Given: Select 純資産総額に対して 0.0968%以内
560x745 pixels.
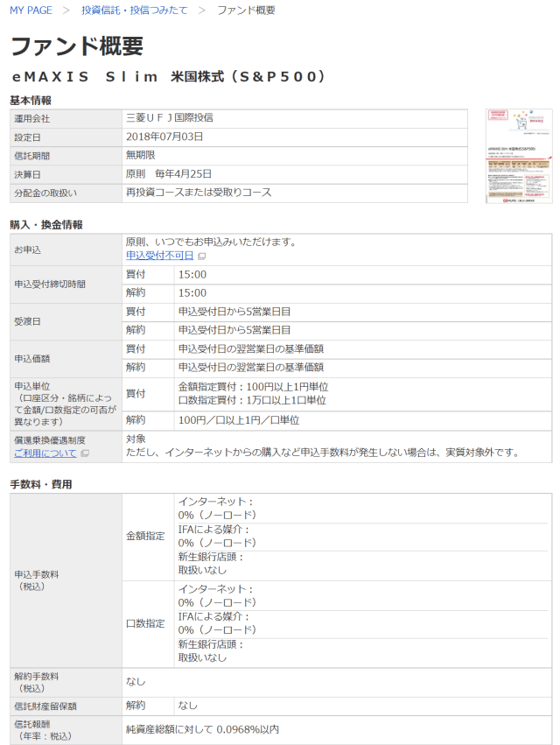Looking at the screenshot, I should 202,729.
